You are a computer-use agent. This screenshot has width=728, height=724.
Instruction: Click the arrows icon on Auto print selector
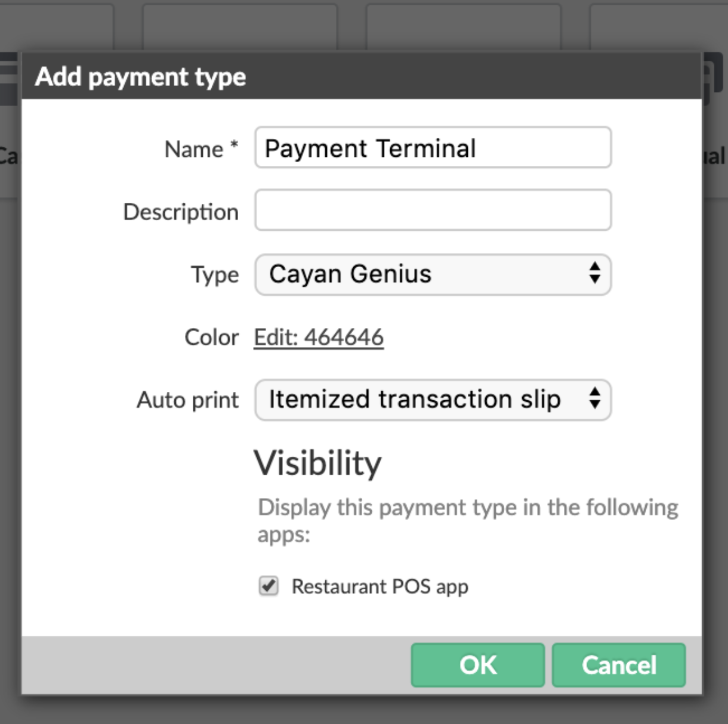[594, 398]
